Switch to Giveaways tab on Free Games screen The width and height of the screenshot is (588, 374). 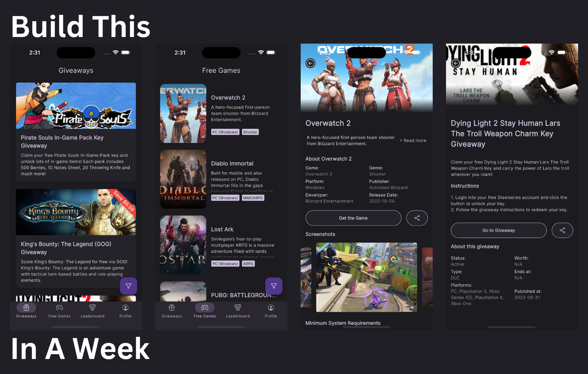pyautogui.click(x=172, y=311)
